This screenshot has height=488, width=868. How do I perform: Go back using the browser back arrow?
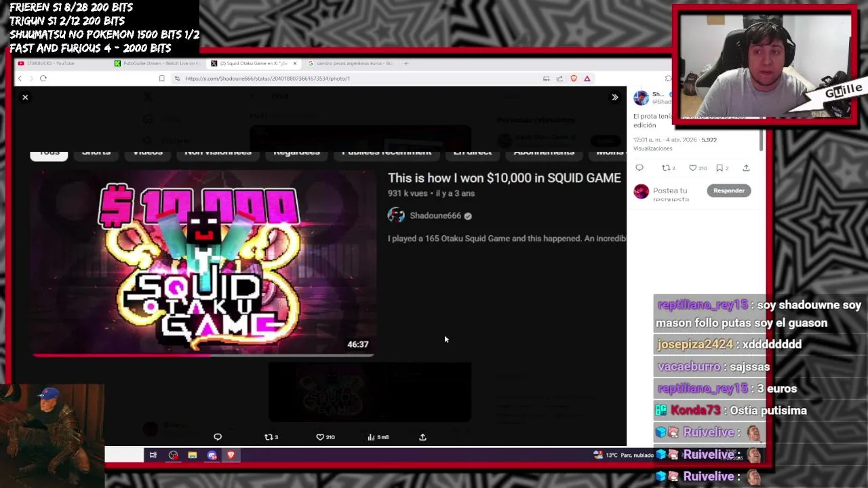(20, 79)
